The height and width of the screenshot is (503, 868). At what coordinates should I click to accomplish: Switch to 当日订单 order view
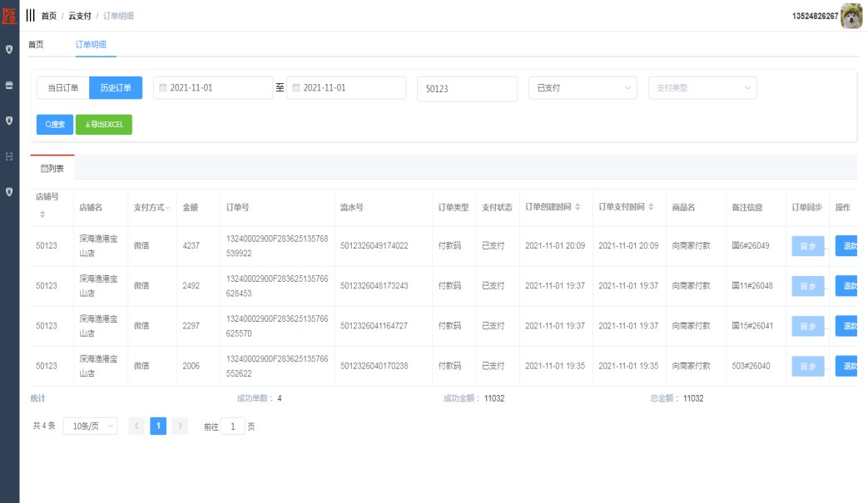pos(62,88)
